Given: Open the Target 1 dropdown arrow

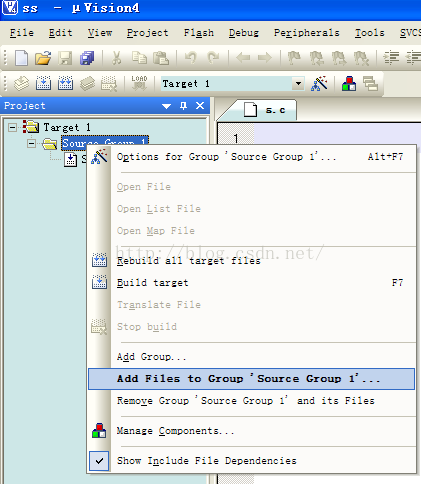Looking at the screenshot, I should tap(298, 83).
